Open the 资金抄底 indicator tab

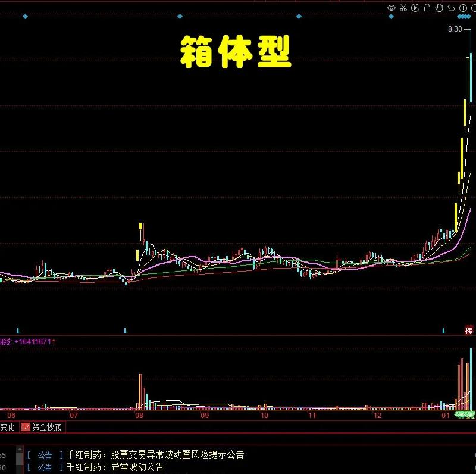[45, 427]
